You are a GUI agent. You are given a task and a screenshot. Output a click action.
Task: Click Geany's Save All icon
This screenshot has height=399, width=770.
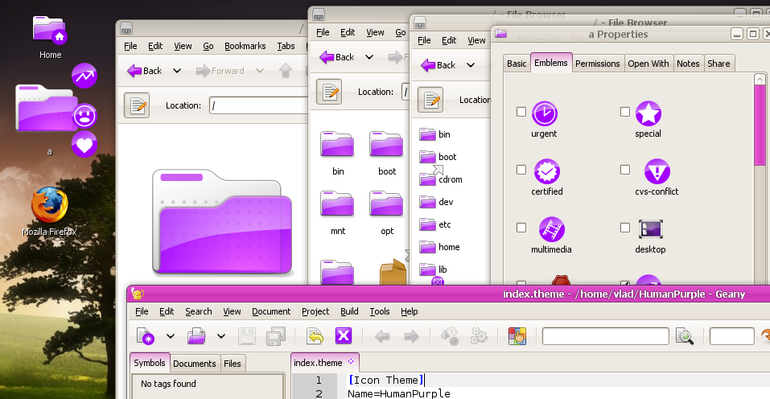pyautogui.click(x=275, y=336)
